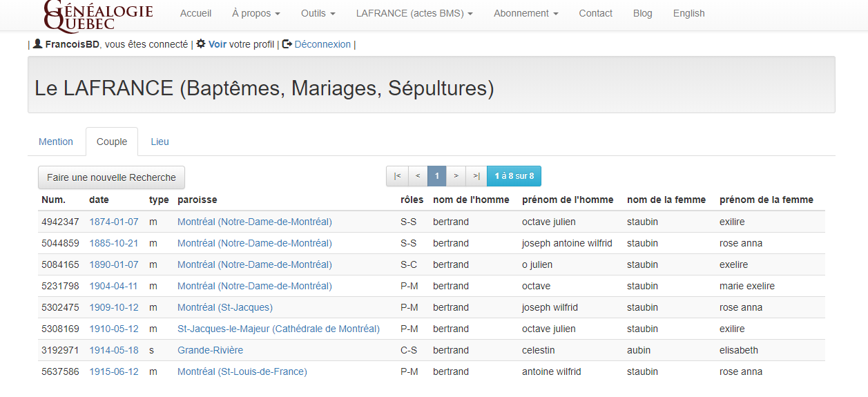Open the Outils dropdown menu
This screenshot has width=868, height=397.
[x=318, y=13]
